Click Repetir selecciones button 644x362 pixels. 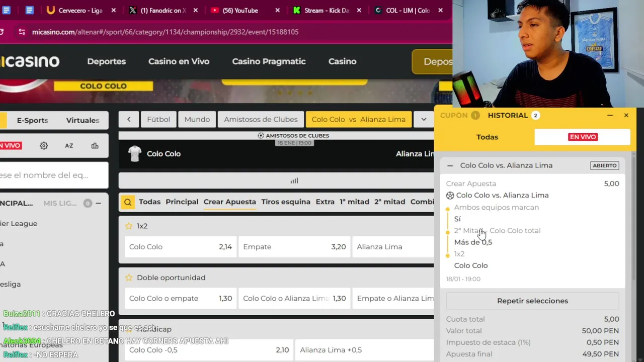(x=532, y=301)
